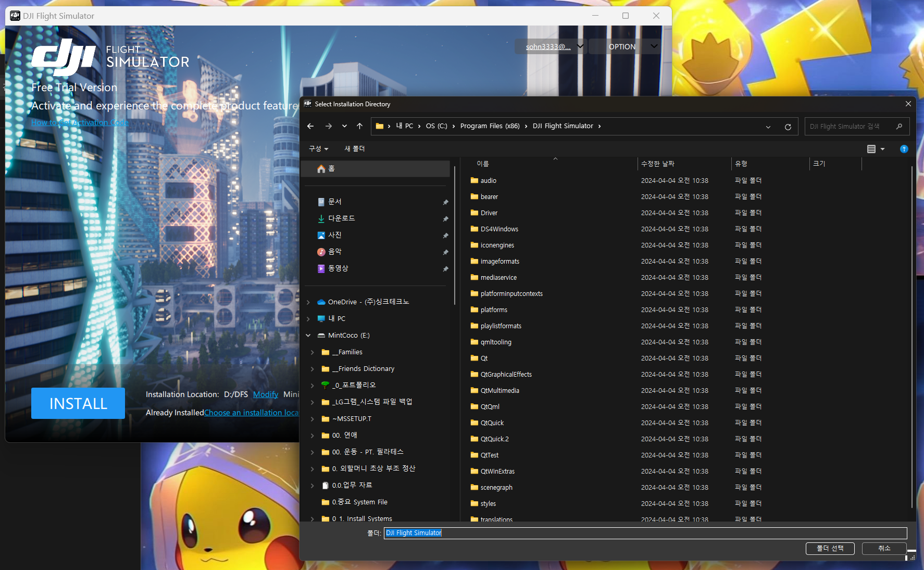This screenshot has width=924, height=570.
Task: Go back in the folder dialog
Action: pyautogui.click(x=310, y=126)
